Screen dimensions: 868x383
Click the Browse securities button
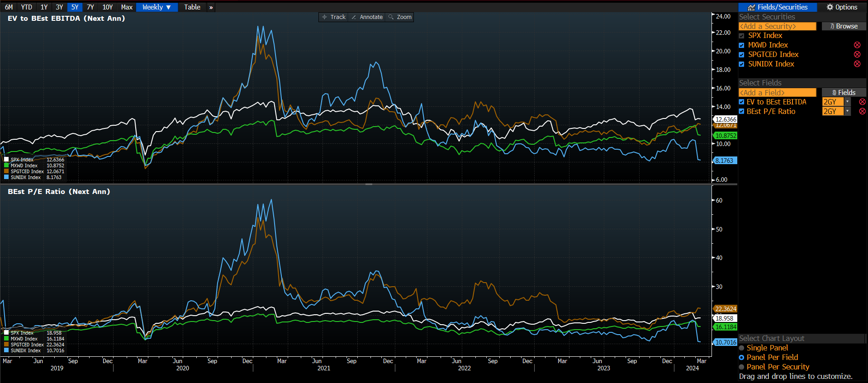coord(844,26)
